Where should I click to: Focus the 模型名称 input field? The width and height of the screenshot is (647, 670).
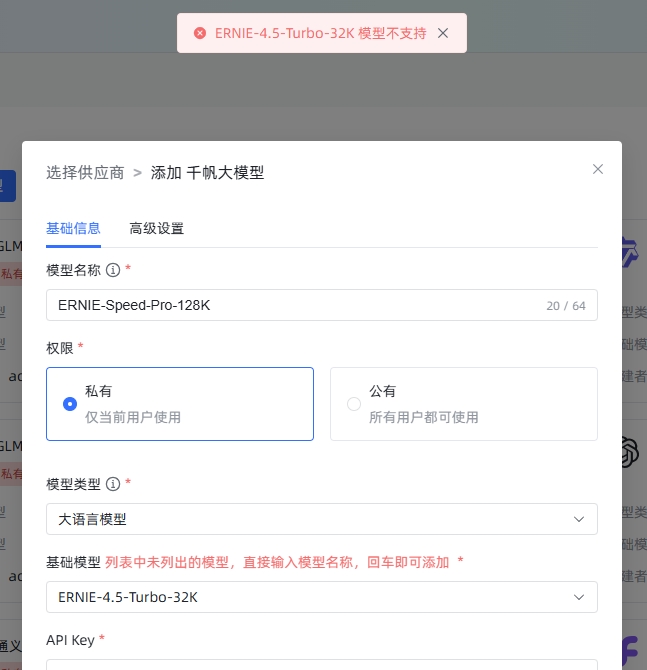coord(321,305)
